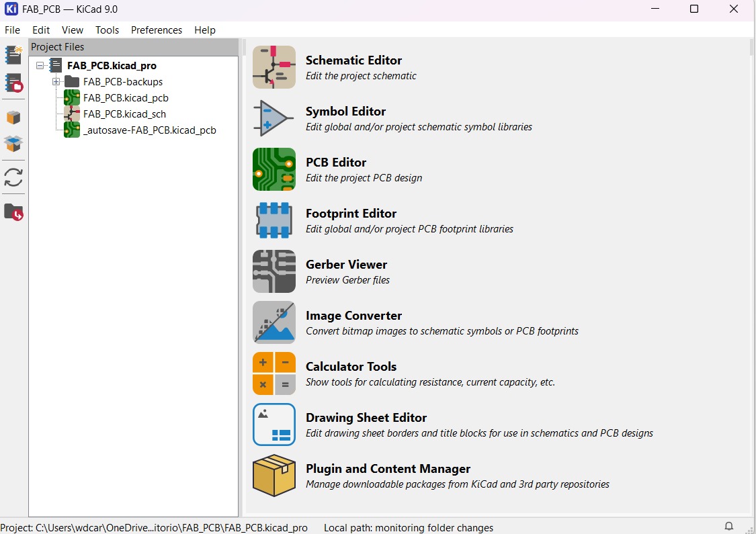Start the Gerber Viewer icon
The image size is (756, 534).
click(x=274, y=271)
